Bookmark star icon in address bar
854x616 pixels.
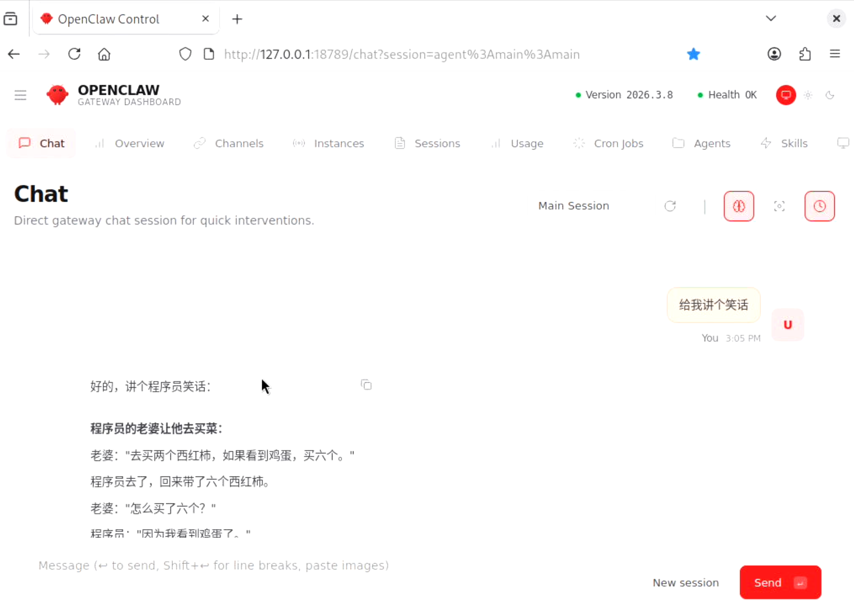click(x=693, y=54)
